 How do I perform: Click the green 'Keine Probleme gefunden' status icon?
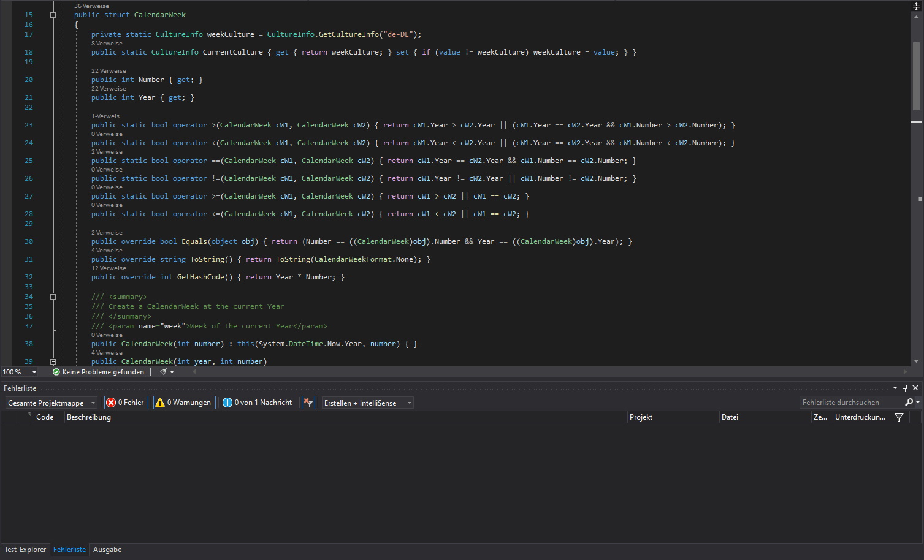(56, 372)
